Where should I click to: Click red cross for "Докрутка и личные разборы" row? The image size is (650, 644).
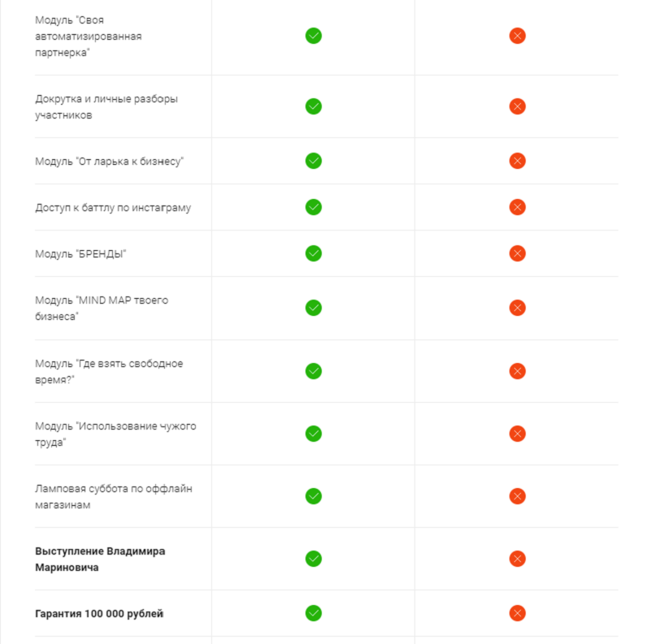(518, 106)
